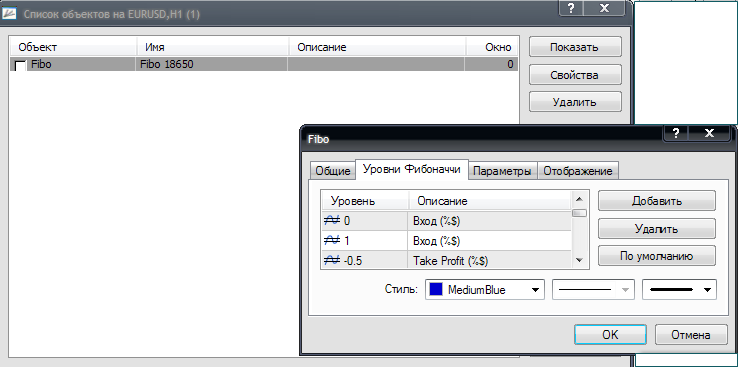
Task: Open the line style dropdown
Action: click(x=594, y=290)
